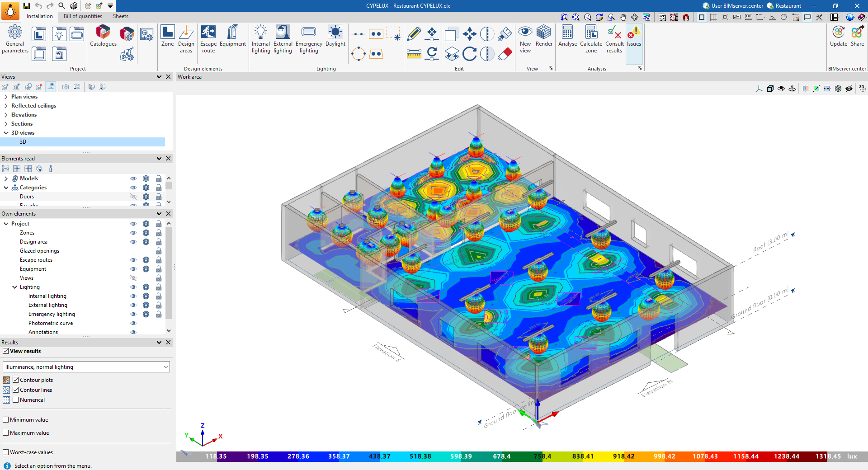Click the Render tool
868x470 pixels.
point(544,36)
